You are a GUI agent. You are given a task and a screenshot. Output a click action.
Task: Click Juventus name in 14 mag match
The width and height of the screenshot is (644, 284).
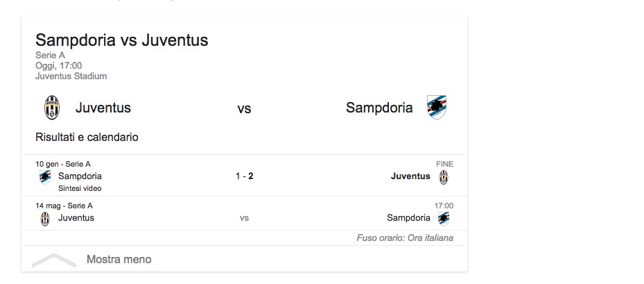[76, 218]
